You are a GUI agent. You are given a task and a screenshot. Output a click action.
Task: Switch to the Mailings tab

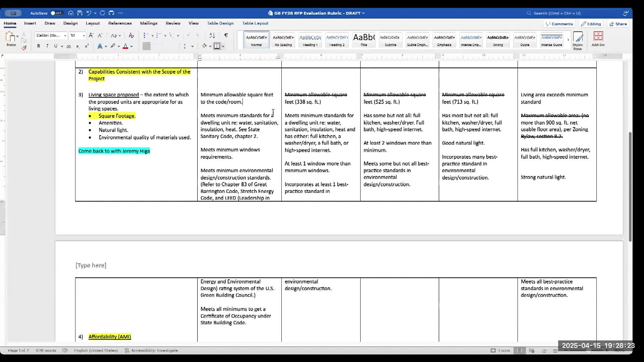pos(149,23)
